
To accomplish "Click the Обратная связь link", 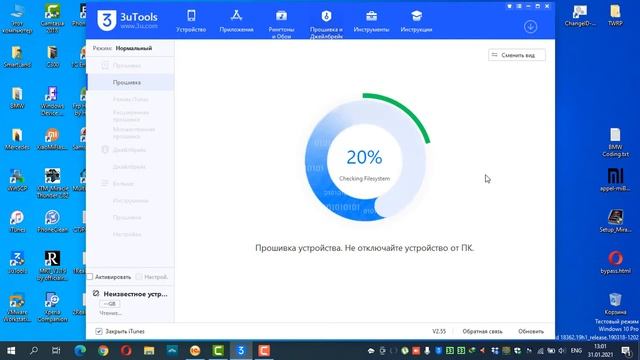I will tap(482, 331).
